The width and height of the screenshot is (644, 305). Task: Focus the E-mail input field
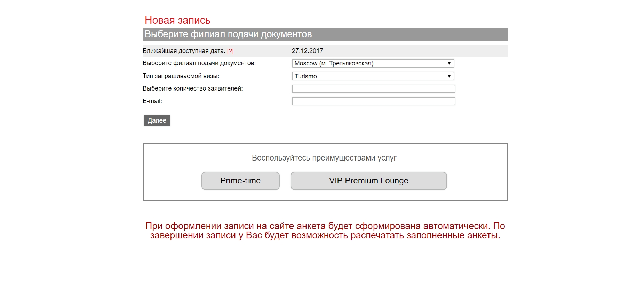373,101
